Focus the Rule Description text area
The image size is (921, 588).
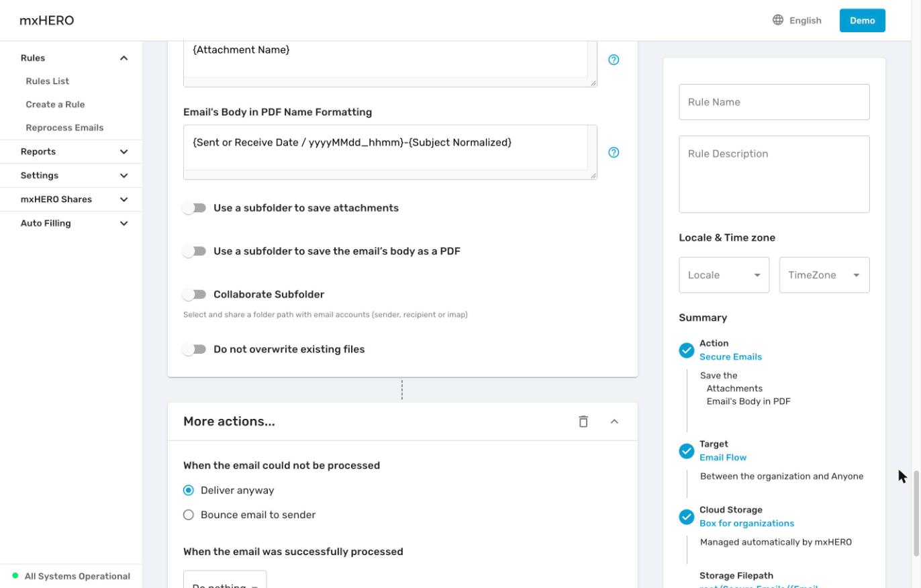(774, 175)
